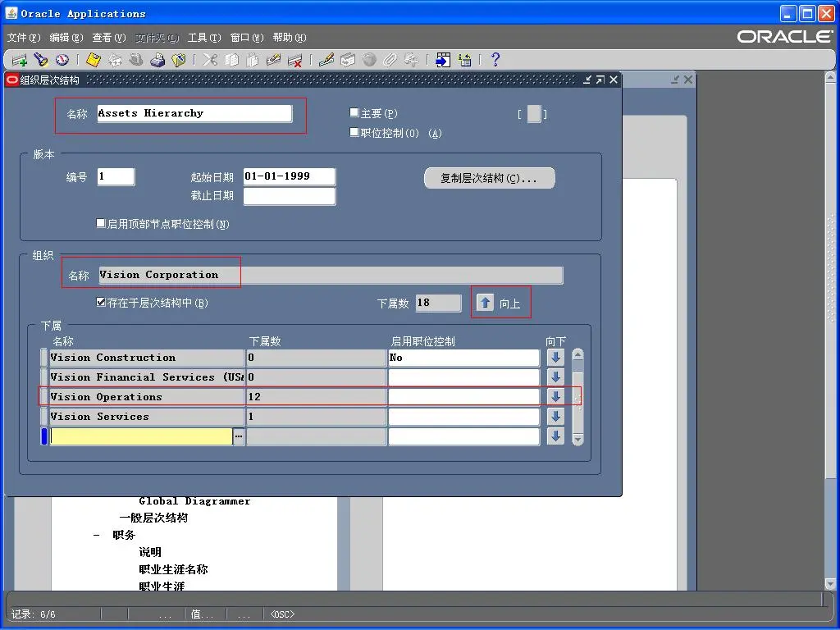This screenshot has height=630, width=840.
Task: Click the New record toolbar icon
Action: pyautogui.click(x=19, y=60)
